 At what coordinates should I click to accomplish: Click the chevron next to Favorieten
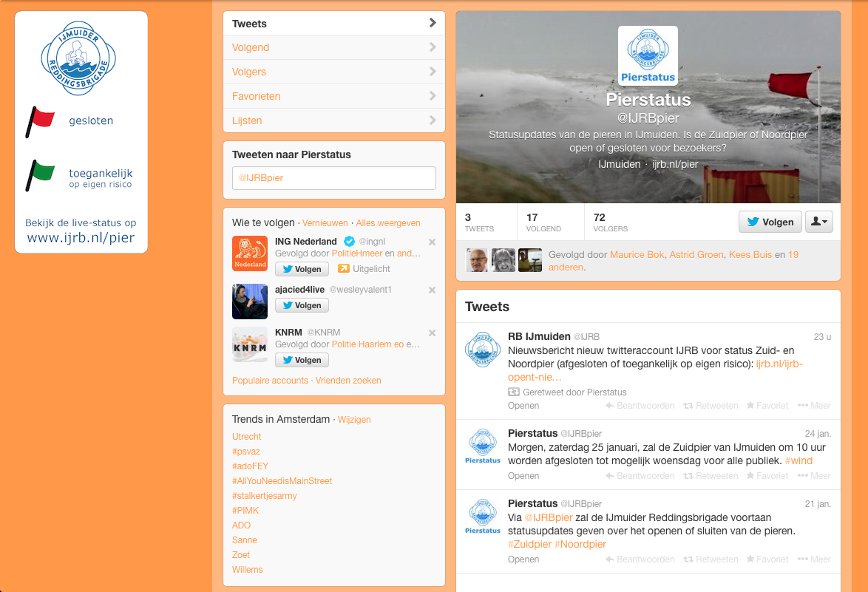(x=433, y=96)
